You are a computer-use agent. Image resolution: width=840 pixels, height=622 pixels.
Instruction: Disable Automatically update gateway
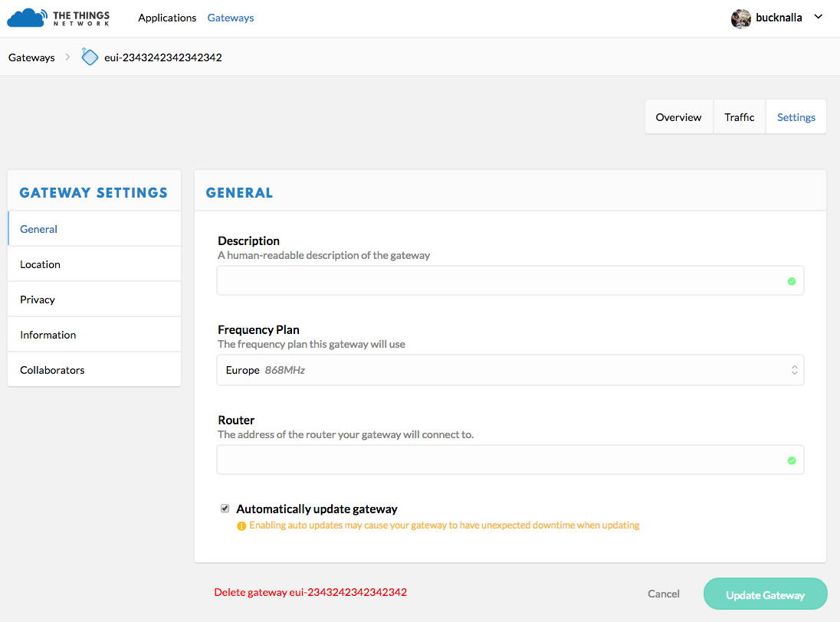225,508
